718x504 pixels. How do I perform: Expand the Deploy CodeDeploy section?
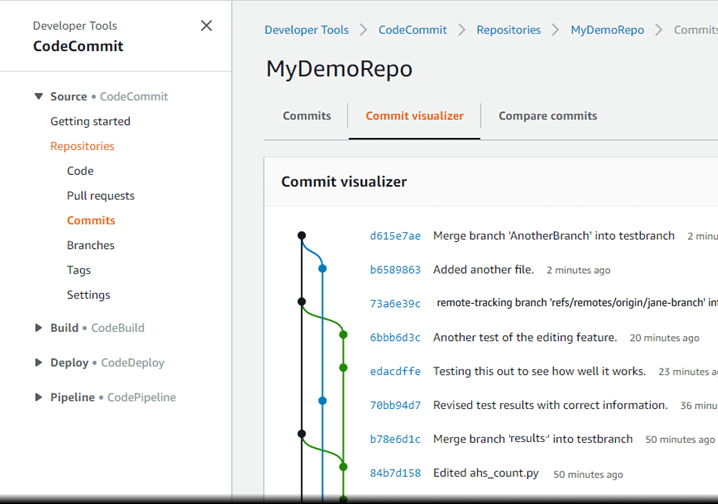(x=39, y=363)
